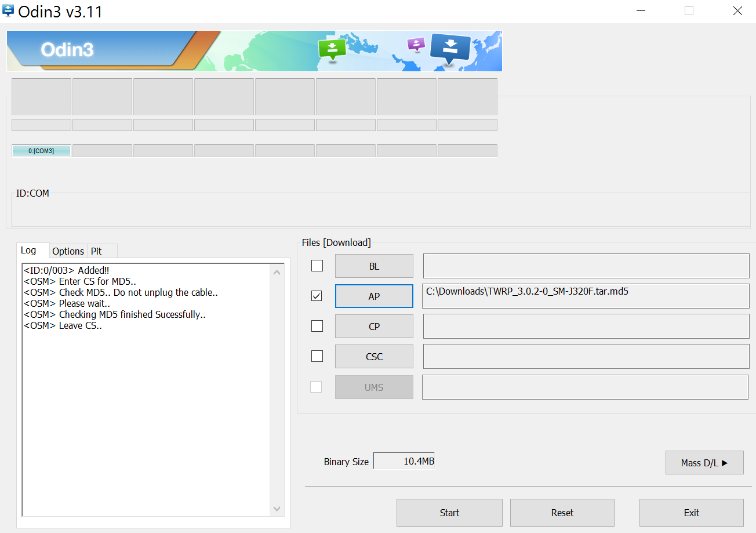Click the CSC file path field

(586, 356)
